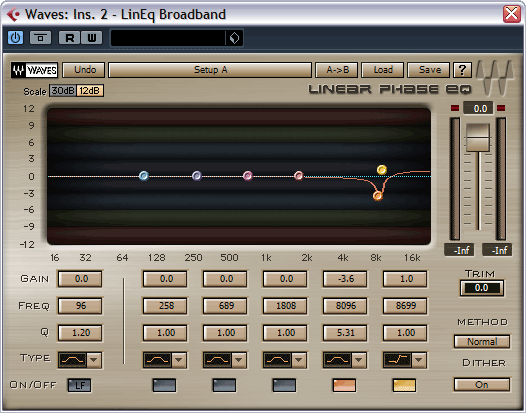Click the Gain field showing -3.6
Viewport: 526px width, 413px height.
pos(345,279)
